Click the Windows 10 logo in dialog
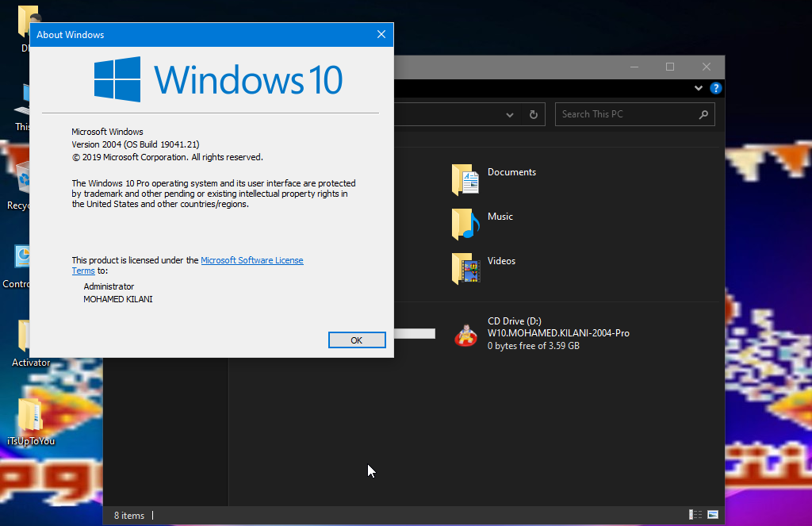This screenshot has height=526, width=812. click(x=218, y=79)
